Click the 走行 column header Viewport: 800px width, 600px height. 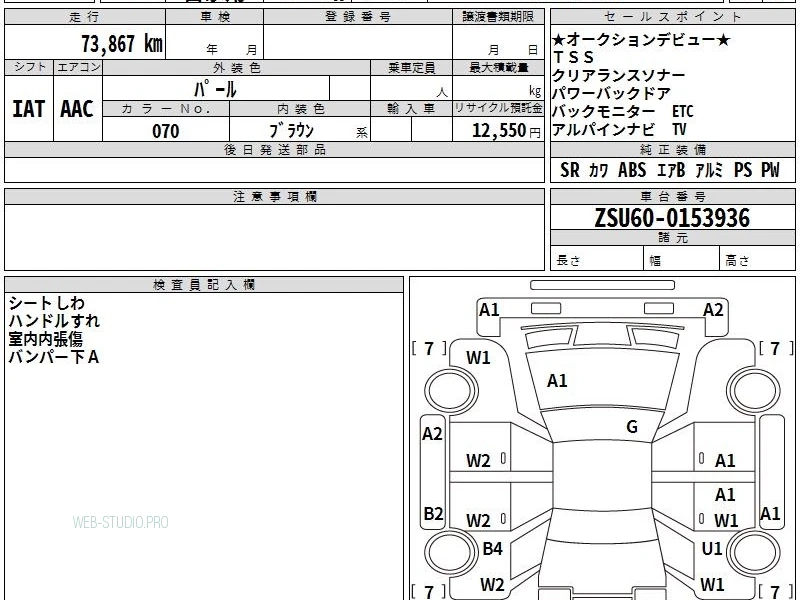85,17
